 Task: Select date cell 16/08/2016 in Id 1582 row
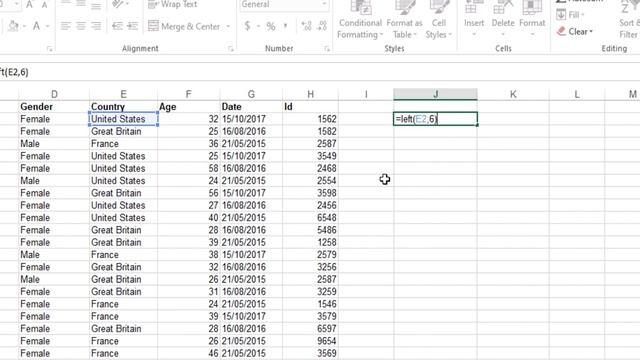(x=251, y=131)
